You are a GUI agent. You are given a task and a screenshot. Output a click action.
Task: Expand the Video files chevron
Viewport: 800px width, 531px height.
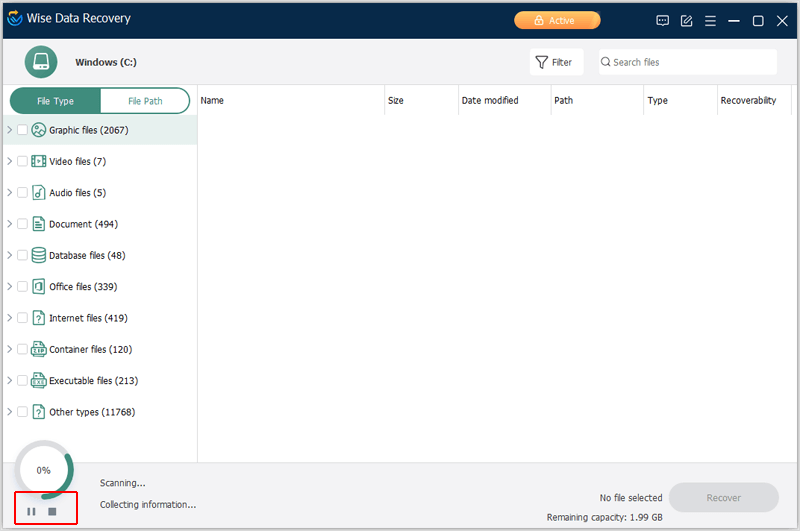tap(9, 161)
